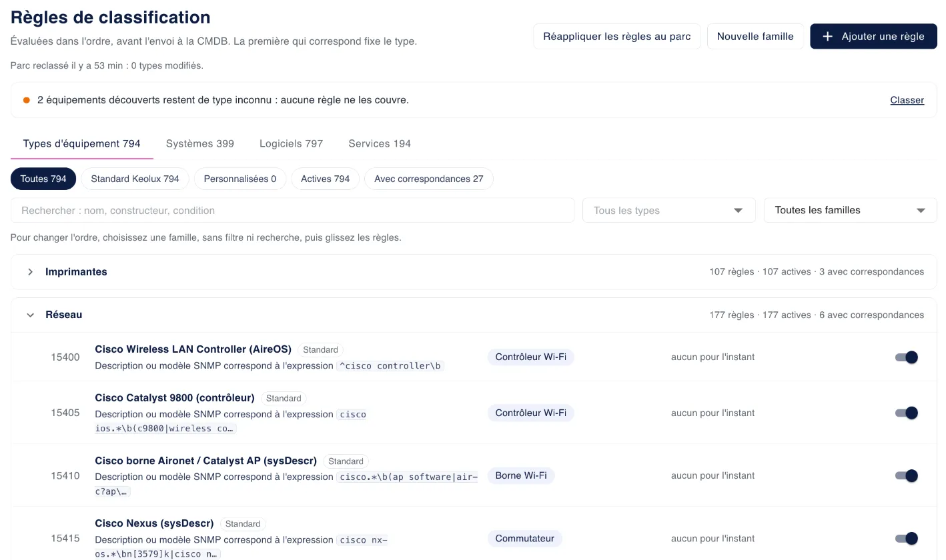Screen dimensions: 946x560
Task: Show Actives 794 rules
Action: (x=326, y=179)
